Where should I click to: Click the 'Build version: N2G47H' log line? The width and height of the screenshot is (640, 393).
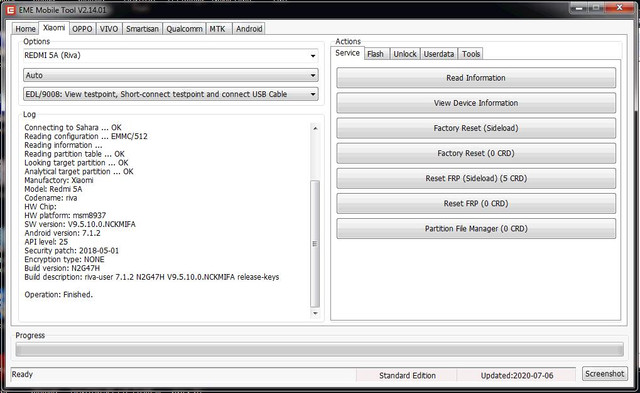pos(62,269)
